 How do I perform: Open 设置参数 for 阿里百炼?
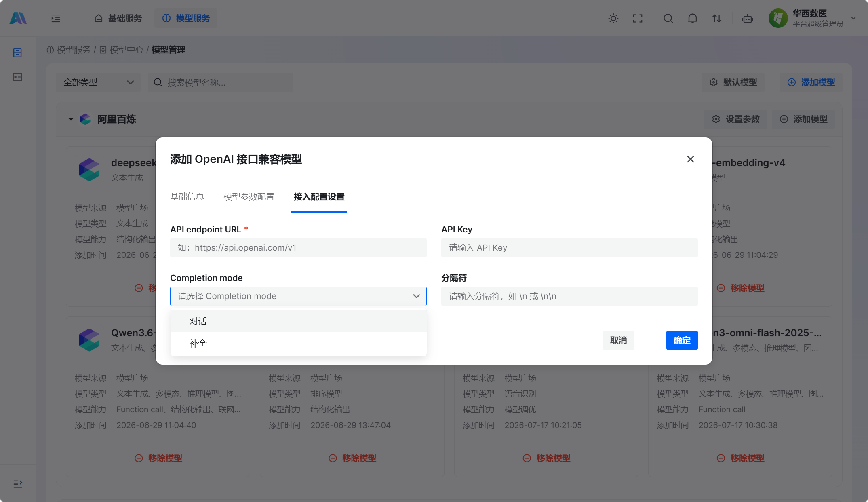pyautogui.click(x=736, y=119)
